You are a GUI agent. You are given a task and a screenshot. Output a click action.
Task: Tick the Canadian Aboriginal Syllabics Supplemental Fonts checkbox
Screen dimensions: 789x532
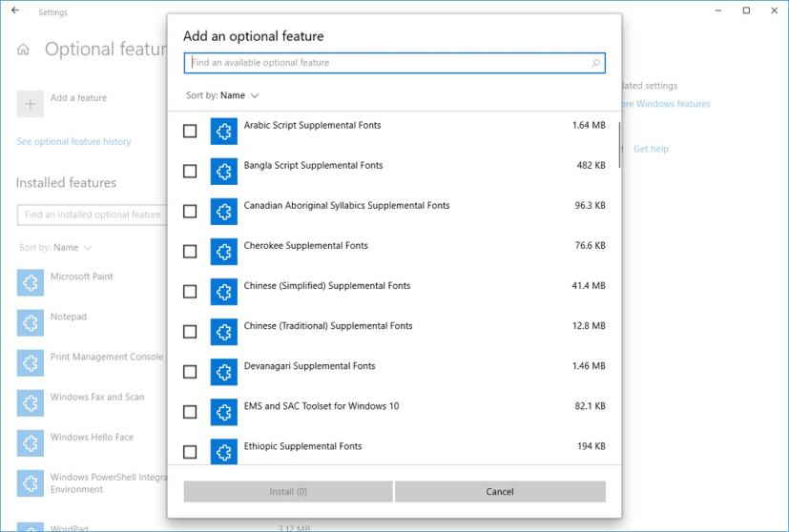click(x=190, y=212)
